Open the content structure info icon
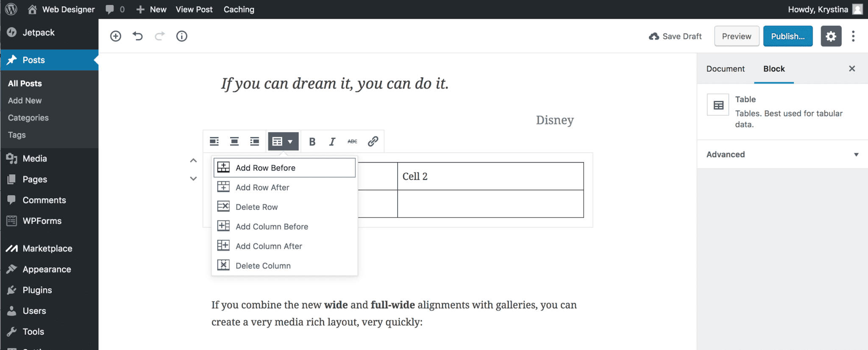This screenshot has width=868, height=350. coord(182,36)
